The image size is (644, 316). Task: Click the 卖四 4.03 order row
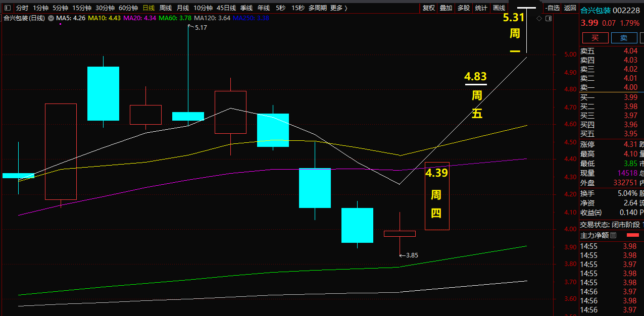[612, 60]
